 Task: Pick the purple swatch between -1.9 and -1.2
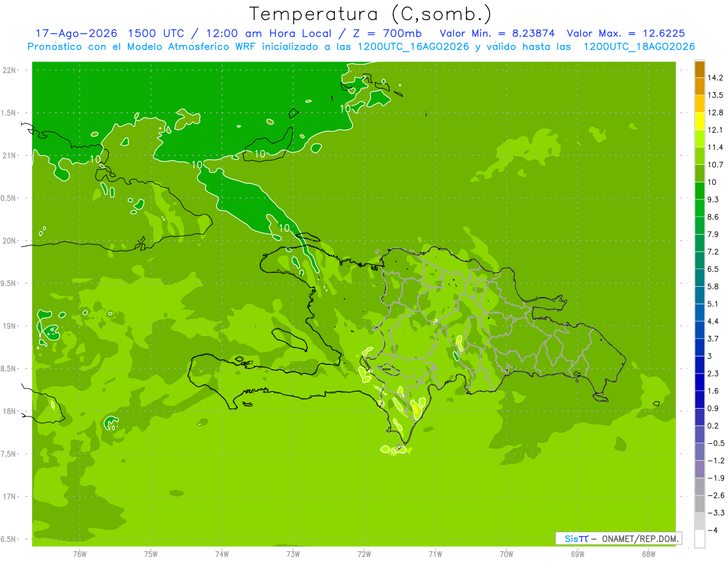pos(699,469)
